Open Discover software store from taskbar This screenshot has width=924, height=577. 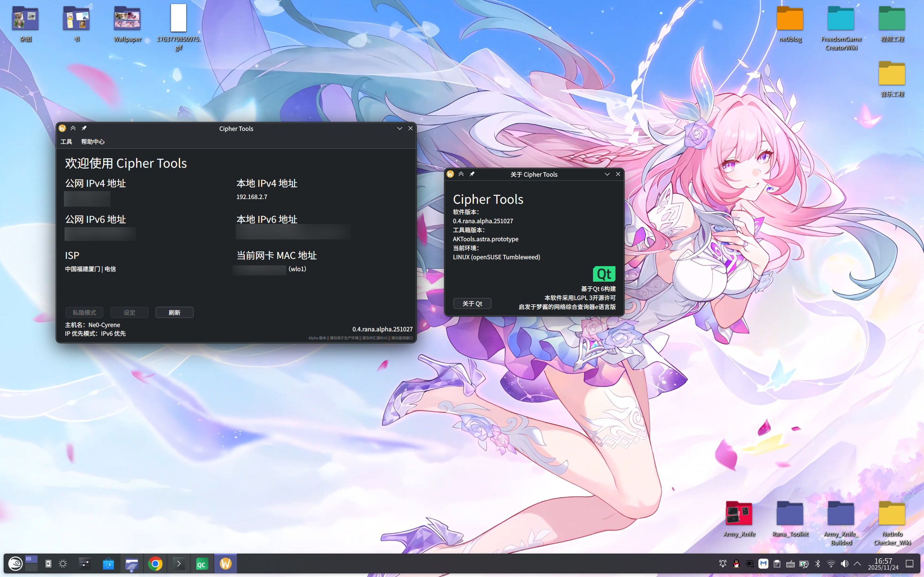click(108, 563)
